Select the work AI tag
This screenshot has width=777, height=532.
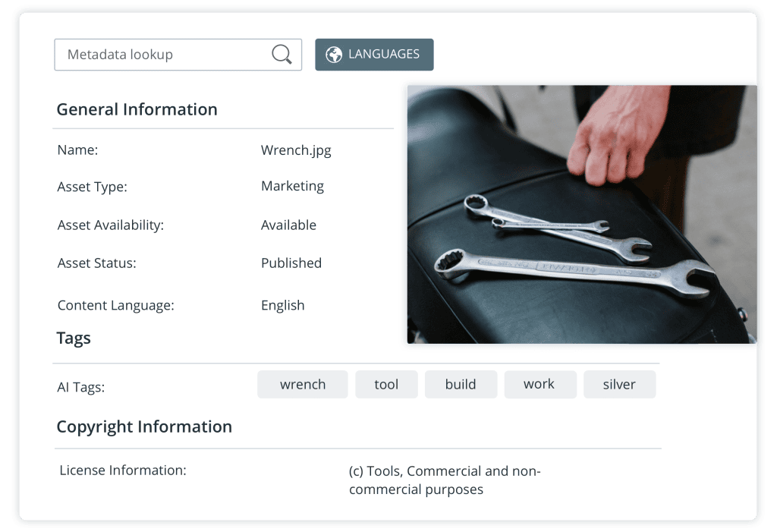(540, 384)
